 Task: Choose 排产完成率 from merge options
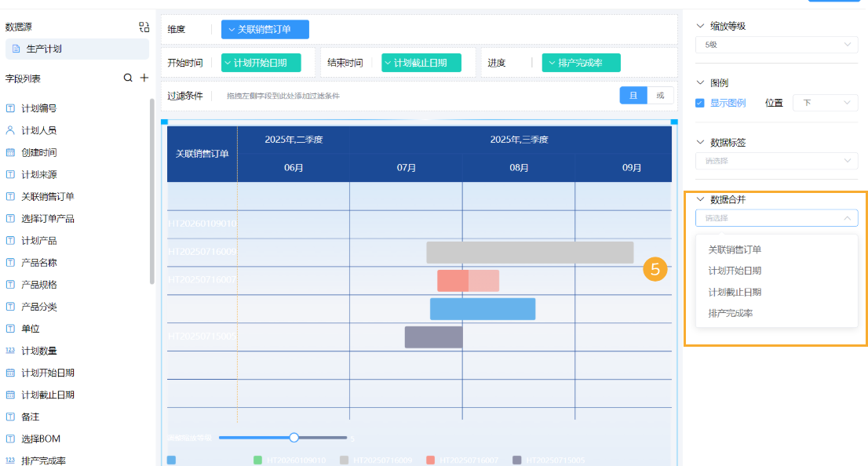[730, 313]
